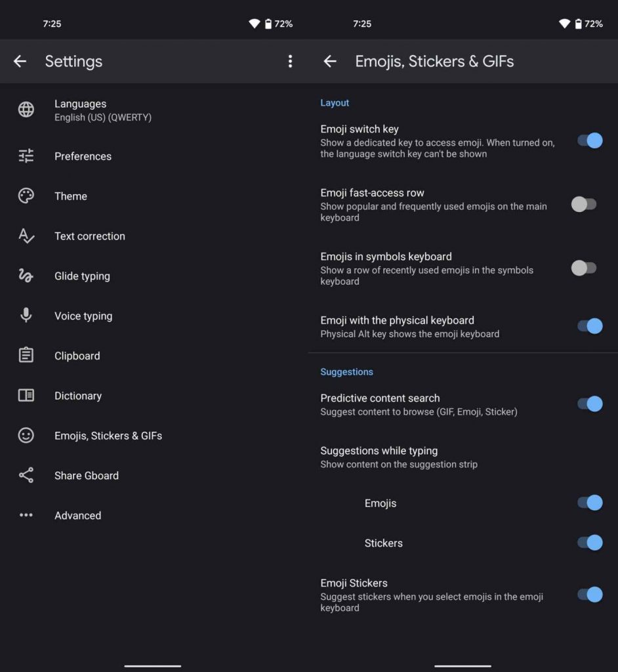Viewport: 618px width, 672px height.
Task: Disable Stickers suggestions while typing
Action: pos(589,543)
